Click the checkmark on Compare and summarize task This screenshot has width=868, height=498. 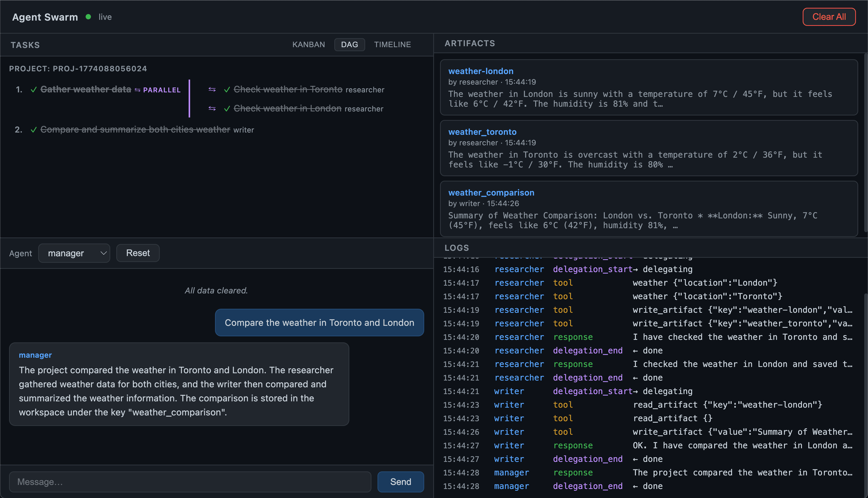coord(33,130)
